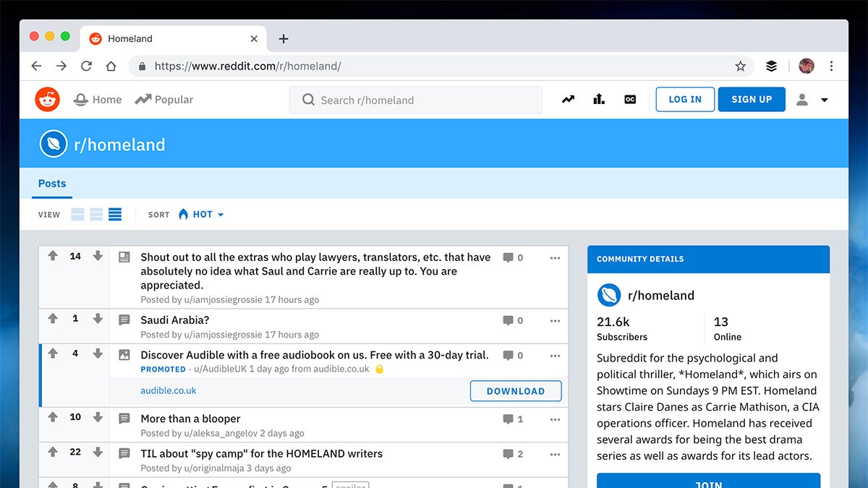Select the classic view layout

tap(96, 214)
